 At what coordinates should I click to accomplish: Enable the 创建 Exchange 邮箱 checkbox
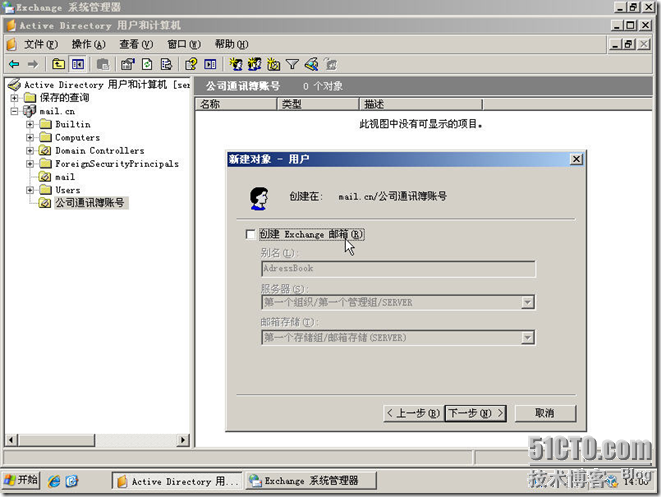click(x=250, y=234)
